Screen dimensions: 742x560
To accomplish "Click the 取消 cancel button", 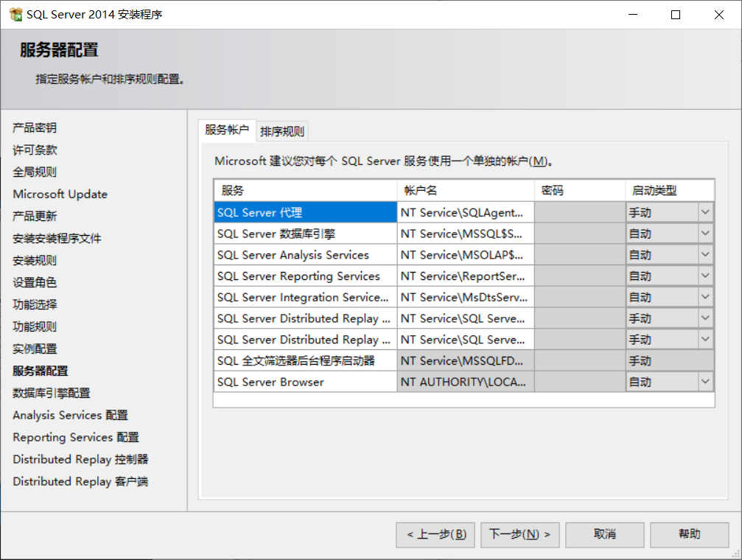I will pyautogui.click(x=605, y=534).
